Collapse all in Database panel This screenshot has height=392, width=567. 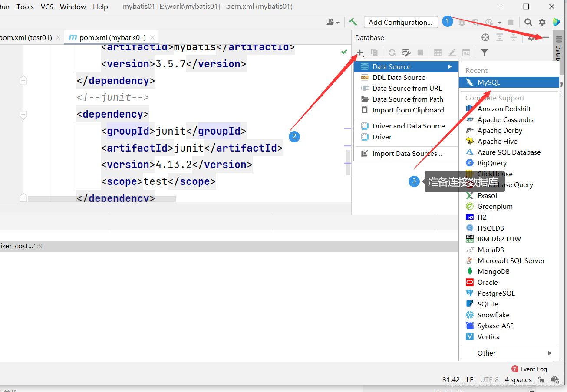pos(514,38)
